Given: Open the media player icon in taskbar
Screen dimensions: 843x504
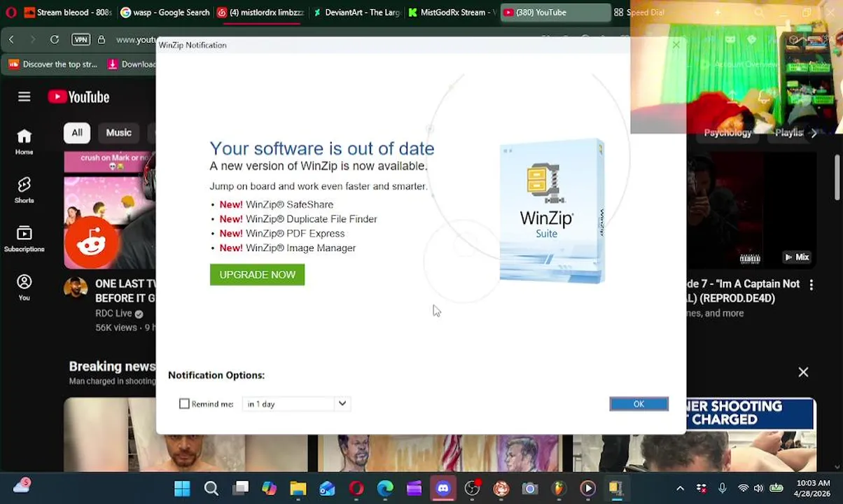Looking at the screenshot, I should (587, 488).
